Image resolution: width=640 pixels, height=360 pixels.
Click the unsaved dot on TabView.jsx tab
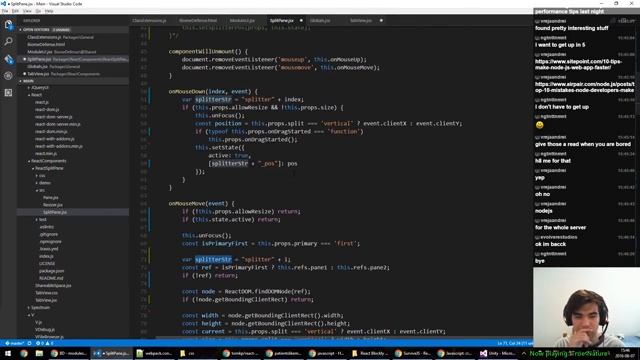click(x=381, y=20)
